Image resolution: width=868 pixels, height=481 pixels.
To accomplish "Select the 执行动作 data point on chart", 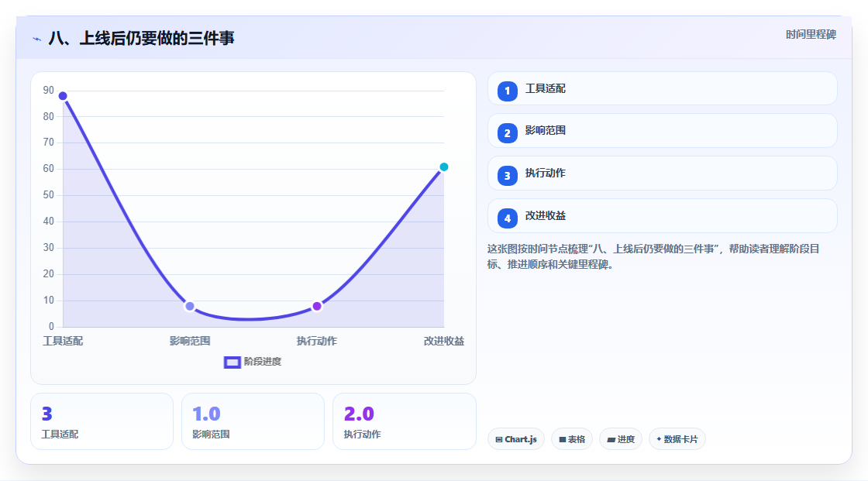I will [x=317, y=306].
